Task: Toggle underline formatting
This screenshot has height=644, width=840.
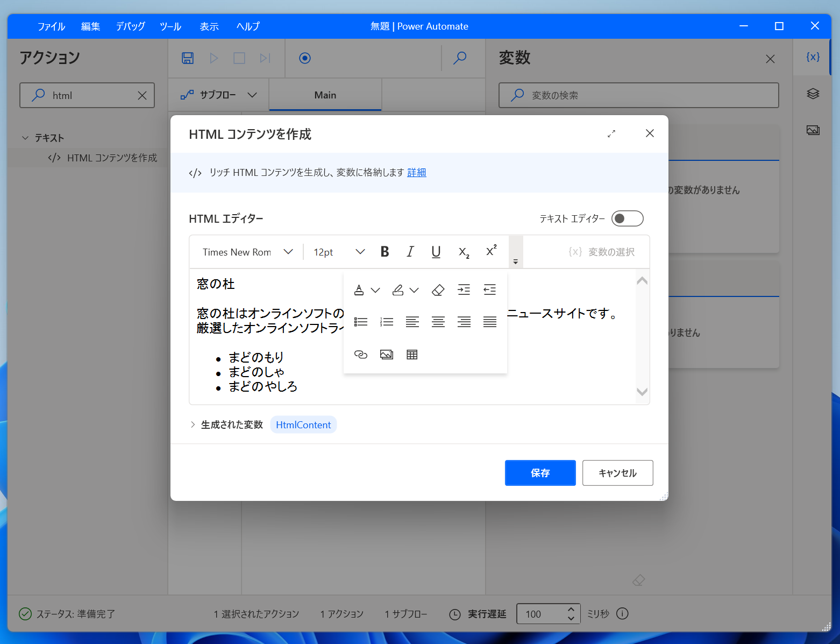Action: 436,251
